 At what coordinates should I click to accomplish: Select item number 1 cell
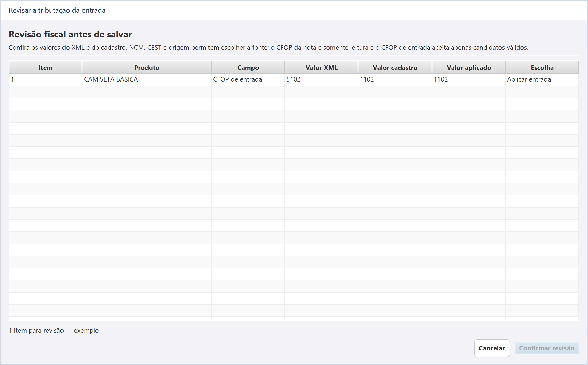tap(46, 79)
